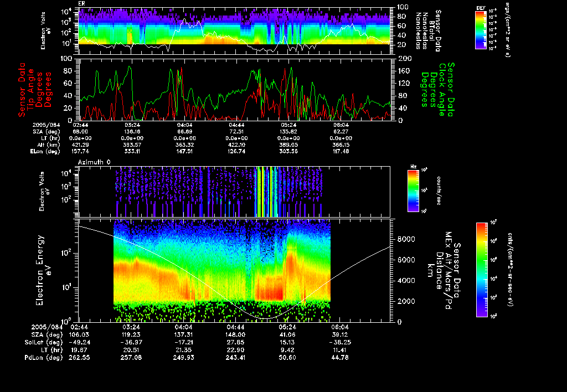This screenshot has height=392, width=567.
Task: Click SZA value 119.23
Action: coord(131,335)
